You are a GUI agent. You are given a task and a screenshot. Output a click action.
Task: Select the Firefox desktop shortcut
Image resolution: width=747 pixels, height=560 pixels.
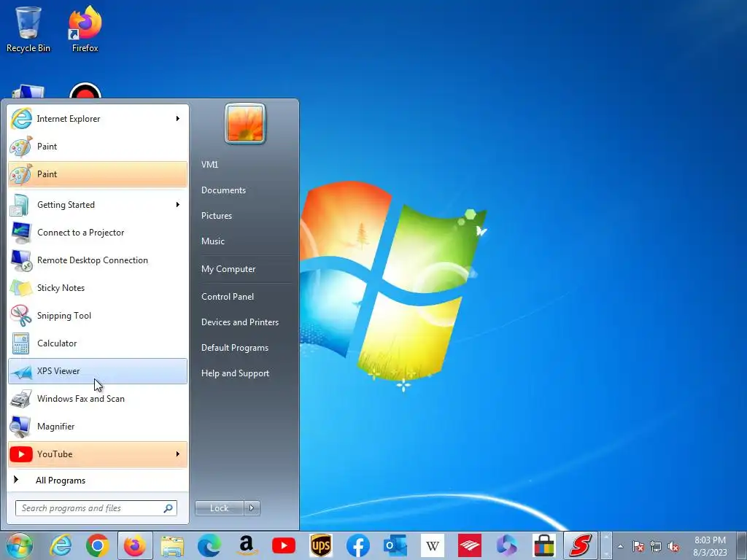85,29
